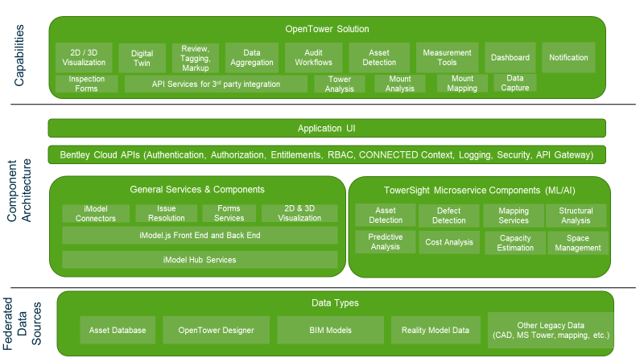Screen dimensions: 644x362
Task: Select the Audit Workflows box
Action: pos(313,57)
